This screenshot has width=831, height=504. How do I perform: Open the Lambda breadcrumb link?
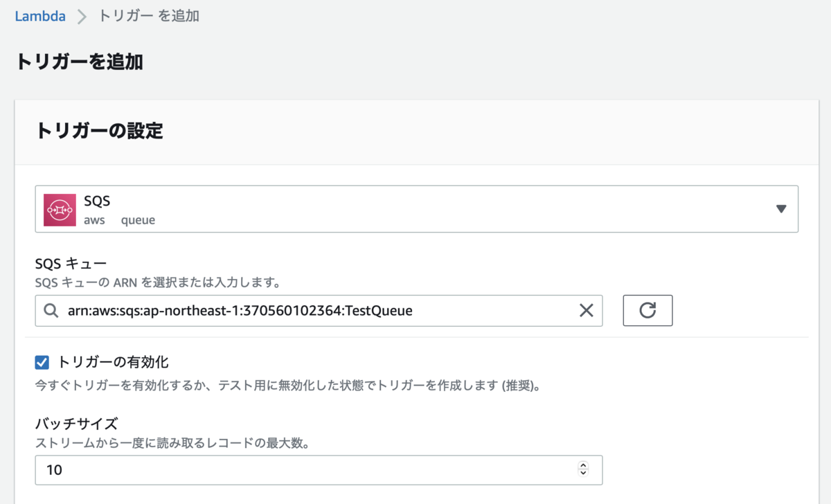40,16
